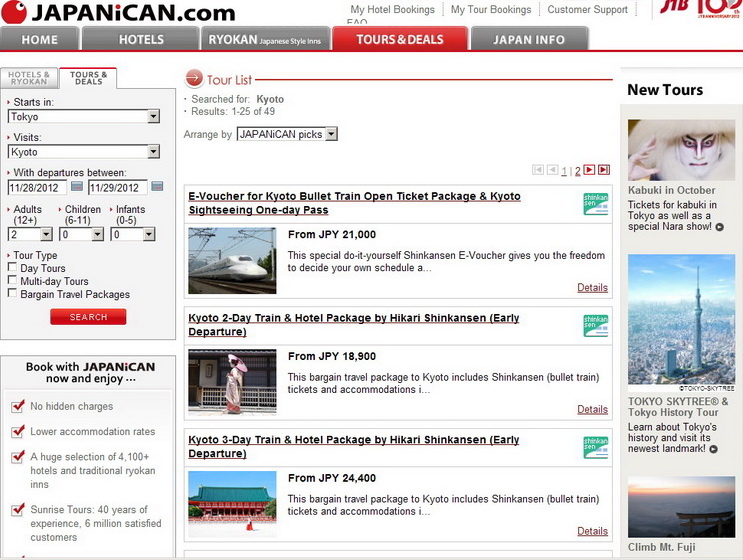This screenshot has height=560, width=743.
Task: Click the end departure date field
Action: click(x=118, y=188)
